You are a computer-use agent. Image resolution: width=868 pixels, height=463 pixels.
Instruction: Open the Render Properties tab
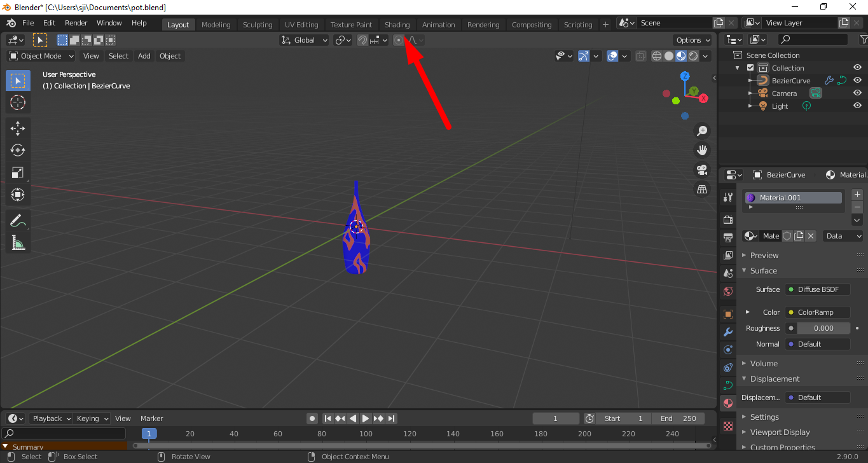pyautogui.click(x=727, y=219)
